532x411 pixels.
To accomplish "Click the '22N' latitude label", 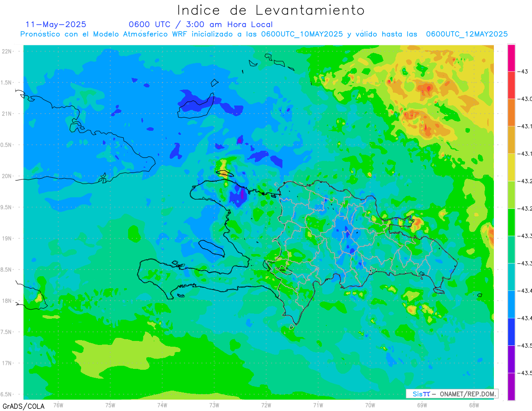I will (7, 51).
